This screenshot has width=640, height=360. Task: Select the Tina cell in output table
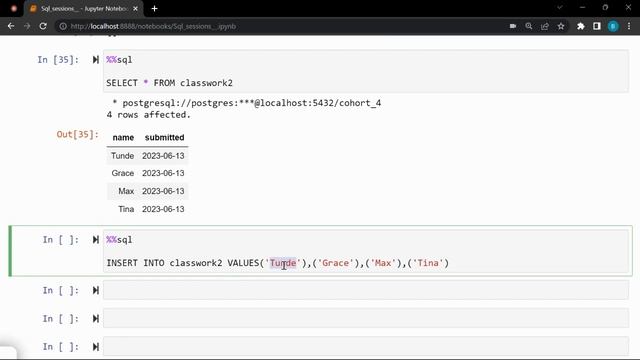(x=126, y=209)
